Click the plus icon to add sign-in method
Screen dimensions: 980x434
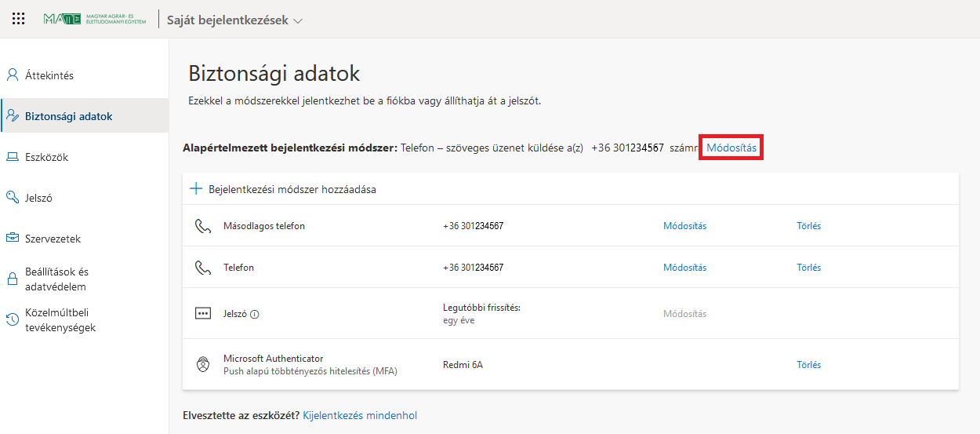coord(196,189)
